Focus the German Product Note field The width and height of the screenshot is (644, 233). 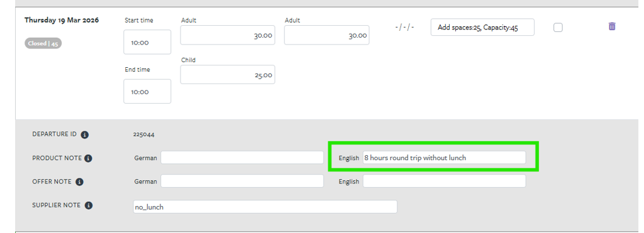coord(242,158)
